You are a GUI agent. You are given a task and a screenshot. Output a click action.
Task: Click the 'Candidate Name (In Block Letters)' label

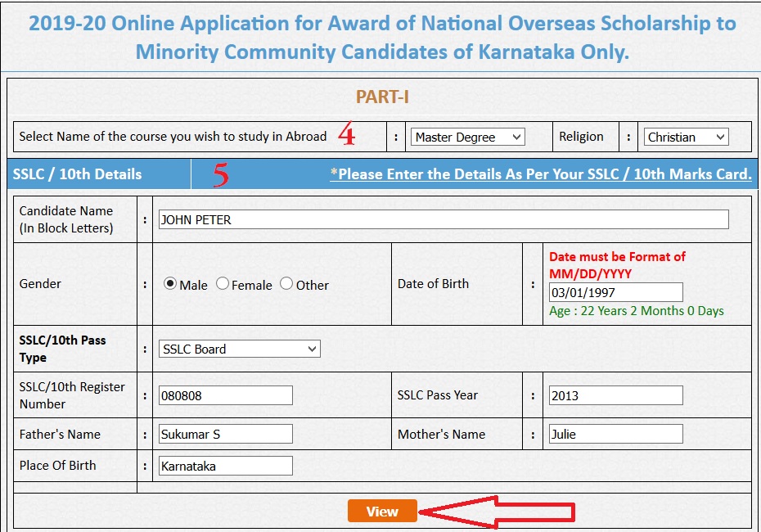66,219
